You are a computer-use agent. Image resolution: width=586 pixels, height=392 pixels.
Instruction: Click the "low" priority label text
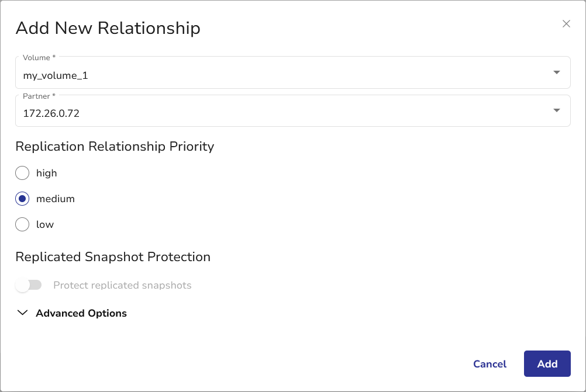(x=45, y=224)
